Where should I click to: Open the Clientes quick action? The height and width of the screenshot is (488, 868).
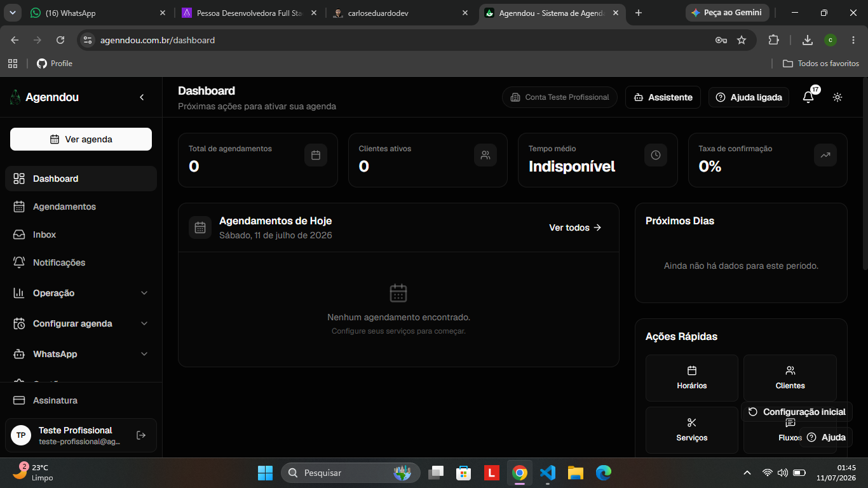click(x=790, y=378)
